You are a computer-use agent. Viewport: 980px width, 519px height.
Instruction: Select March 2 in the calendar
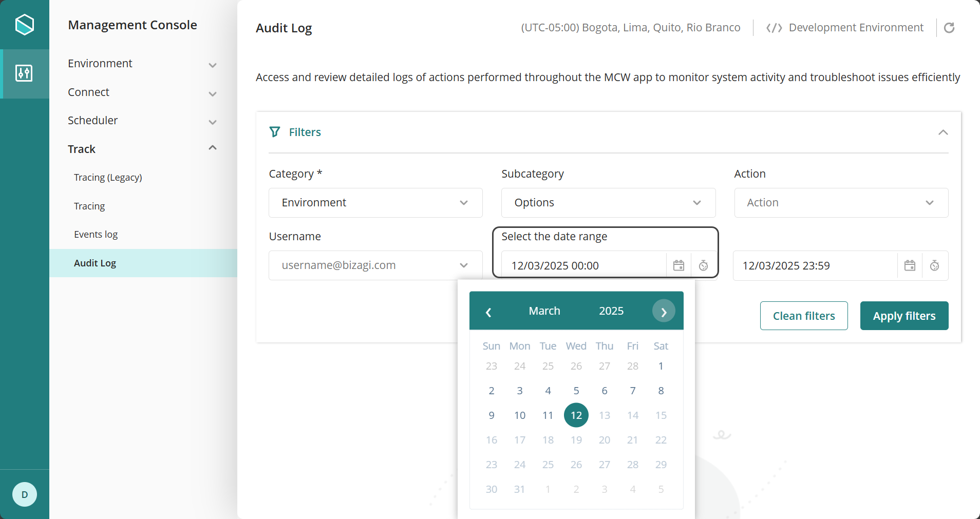(492, 391)
